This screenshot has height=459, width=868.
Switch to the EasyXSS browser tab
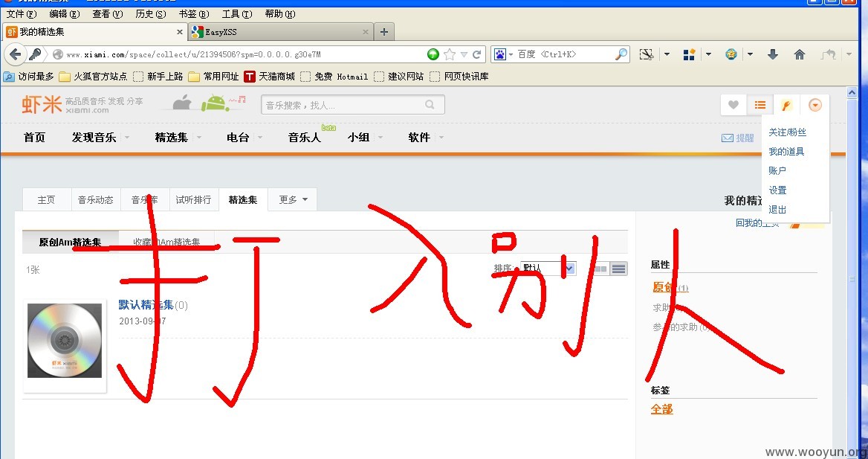pyautogui.click(x=281, y=32)
